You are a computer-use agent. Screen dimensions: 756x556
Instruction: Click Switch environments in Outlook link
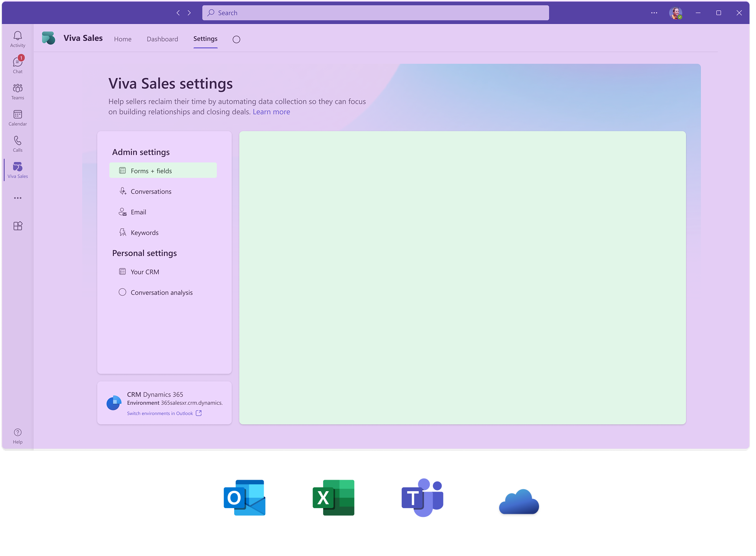pyautogui.click(x=160, y=413)
